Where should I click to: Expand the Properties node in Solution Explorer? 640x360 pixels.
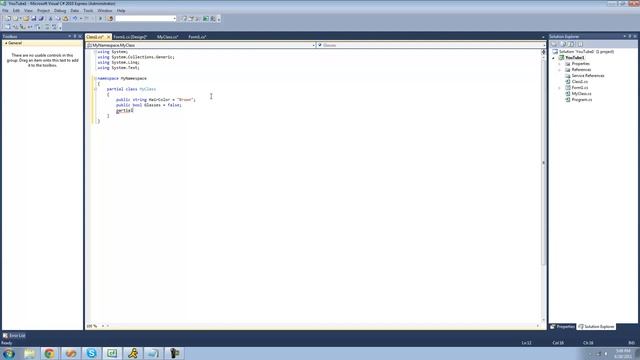[x=560, y=64]
